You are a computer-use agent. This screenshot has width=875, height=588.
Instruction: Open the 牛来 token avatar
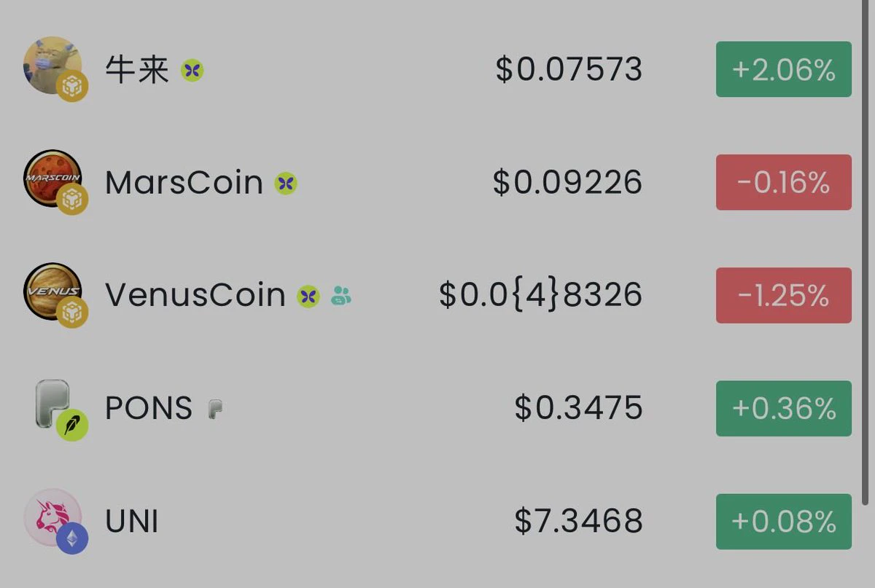52,66
